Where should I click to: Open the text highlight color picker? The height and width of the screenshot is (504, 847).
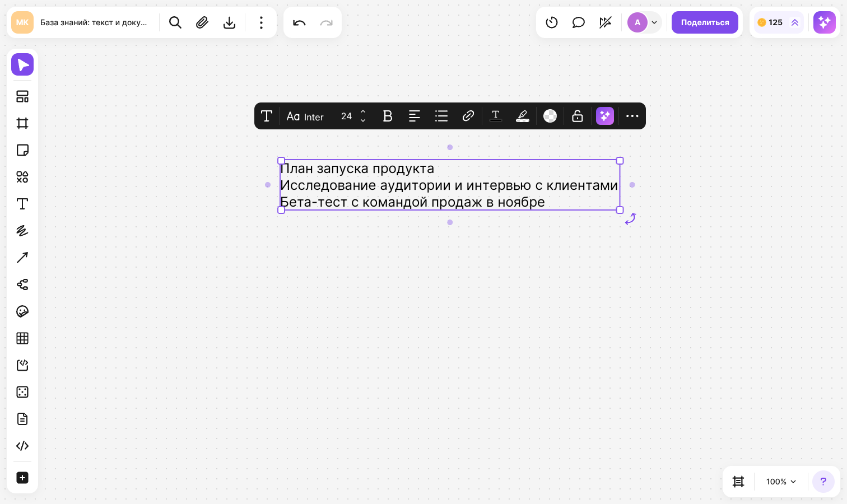click(523, 116)
